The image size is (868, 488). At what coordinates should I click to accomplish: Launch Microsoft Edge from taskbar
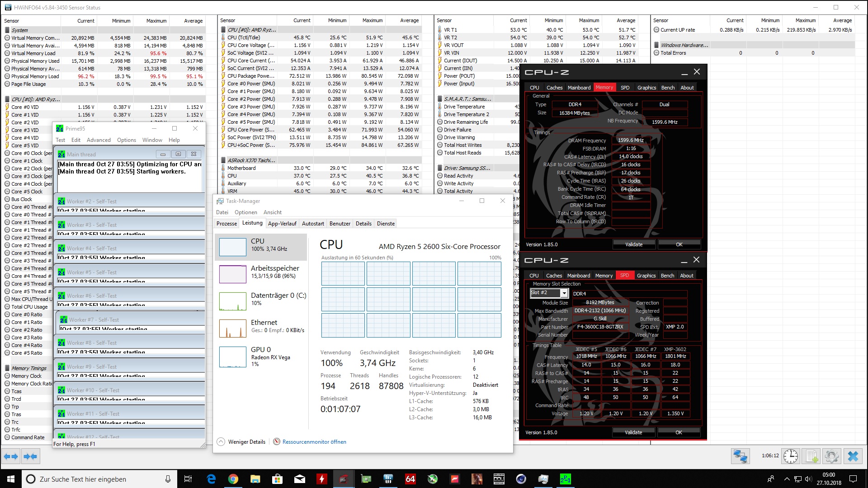(x=211, y=479)
